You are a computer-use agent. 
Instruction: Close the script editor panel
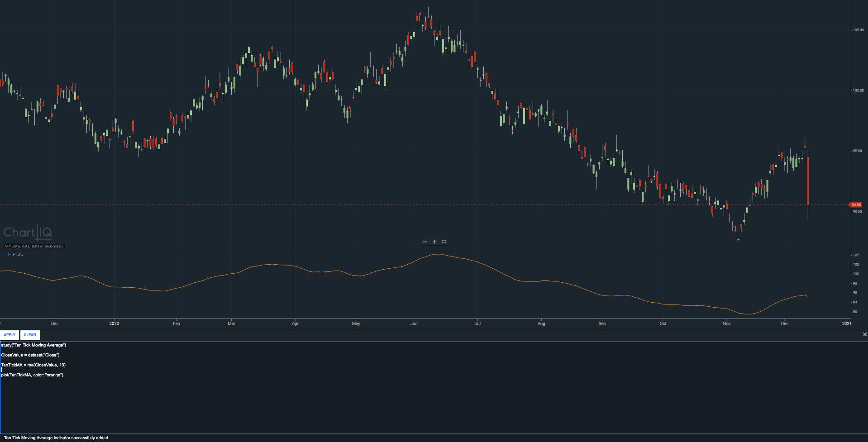point(864,335)
